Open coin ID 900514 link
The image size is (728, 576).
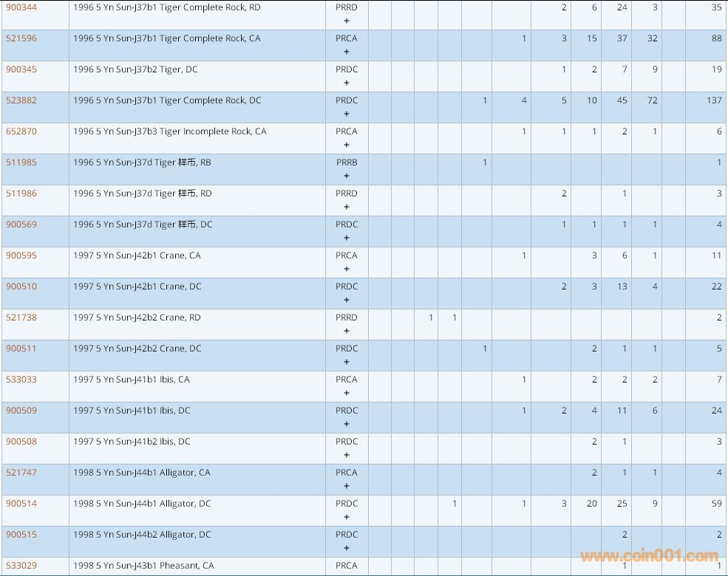[21, 504]
